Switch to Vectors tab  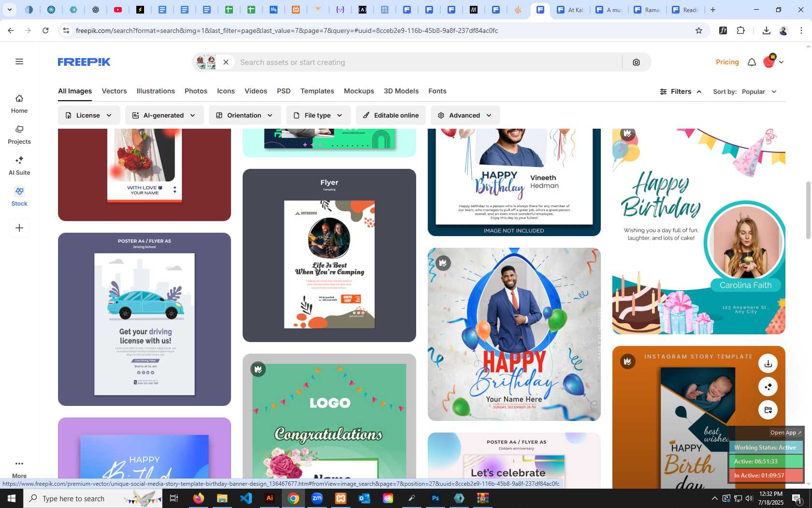[x=114, y=91]
